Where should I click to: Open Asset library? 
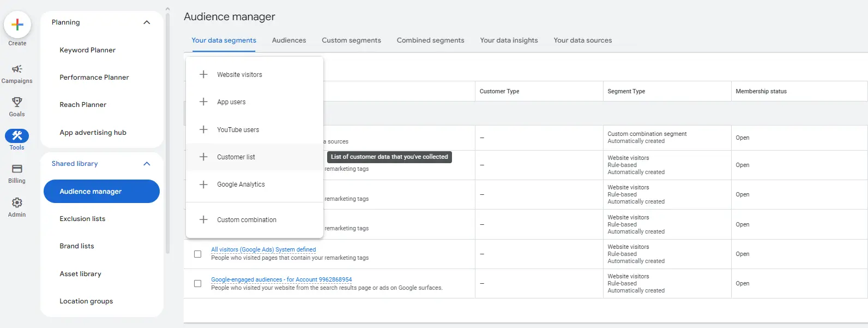click(80, 273)
